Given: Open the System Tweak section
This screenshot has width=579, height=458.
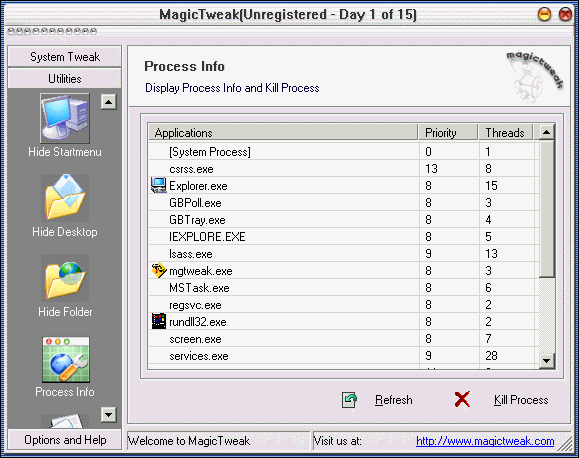Looking at the screenshot, I should coord(65,57).
